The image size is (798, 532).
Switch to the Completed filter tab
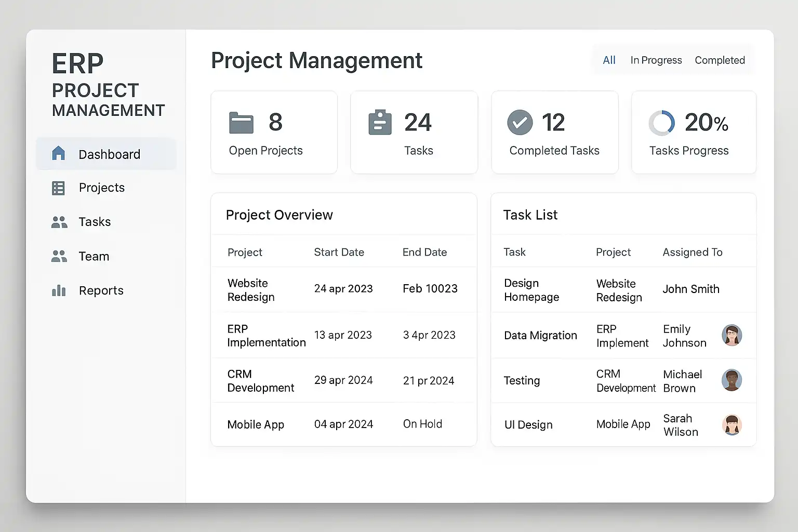(x=720, y=60)
